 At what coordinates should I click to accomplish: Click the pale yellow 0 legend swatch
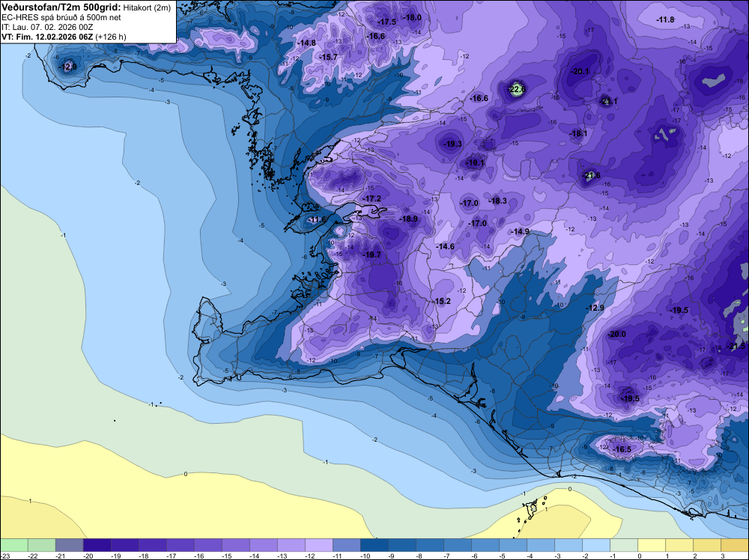click(x=652, y=545)
